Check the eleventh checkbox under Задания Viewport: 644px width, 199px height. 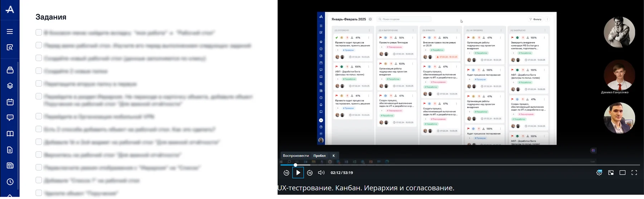coord(39,167)
